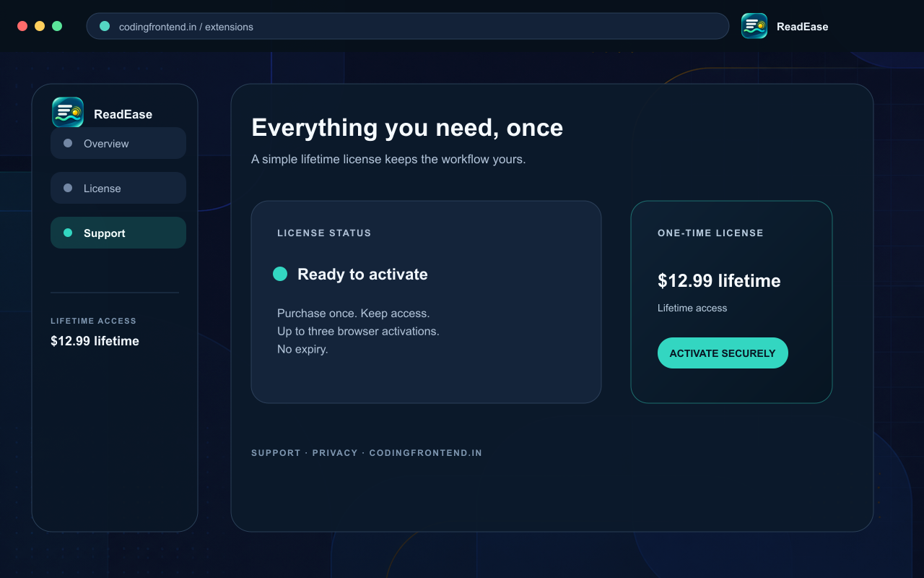
Task: Click the green maximize window button
Action: 57,26
